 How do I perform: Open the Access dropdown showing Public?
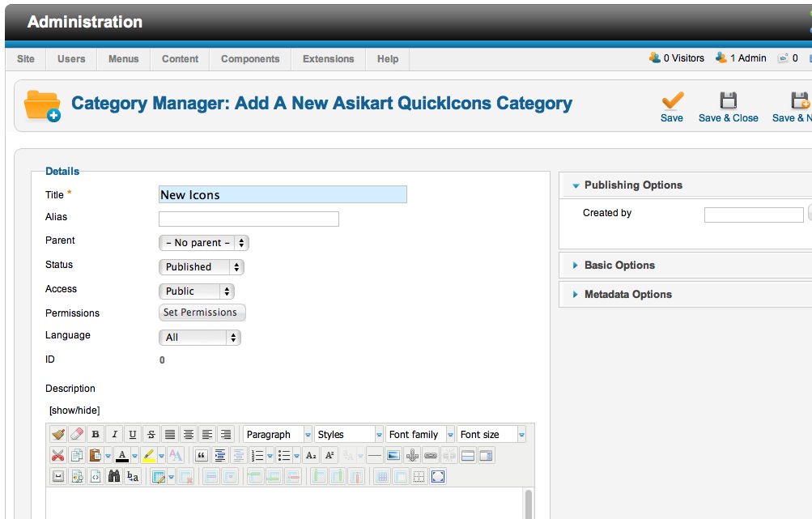tap(196, 291)
